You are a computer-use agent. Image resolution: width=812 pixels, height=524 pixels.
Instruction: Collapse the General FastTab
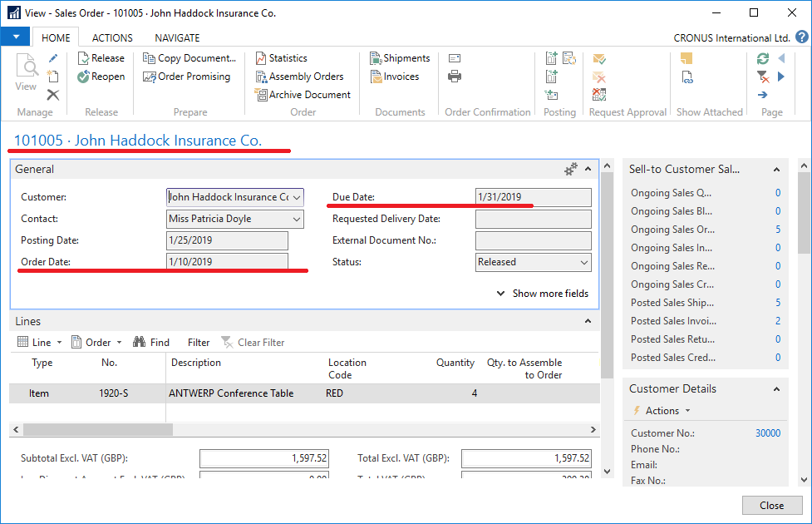coord(588,169)
